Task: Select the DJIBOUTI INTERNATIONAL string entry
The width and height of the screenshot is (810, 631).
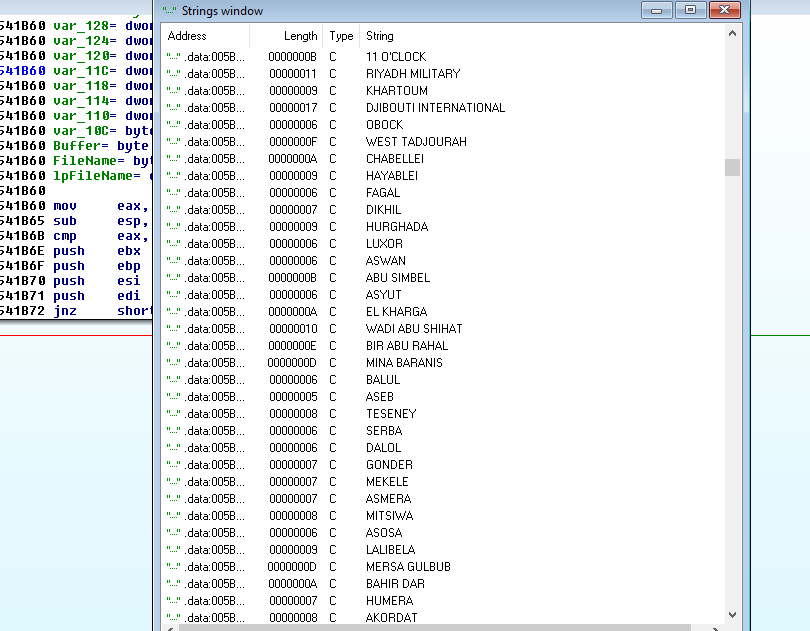Action: coord(435,108)
